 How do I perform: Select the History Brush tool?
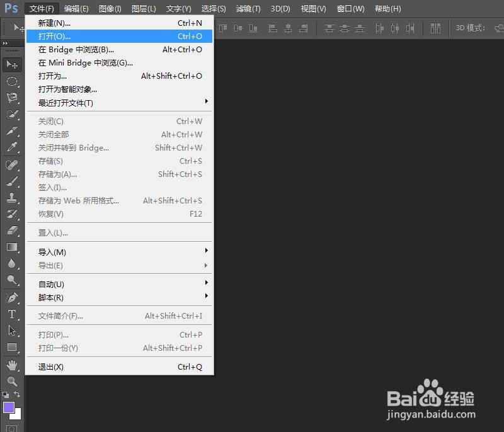[12, 214]
